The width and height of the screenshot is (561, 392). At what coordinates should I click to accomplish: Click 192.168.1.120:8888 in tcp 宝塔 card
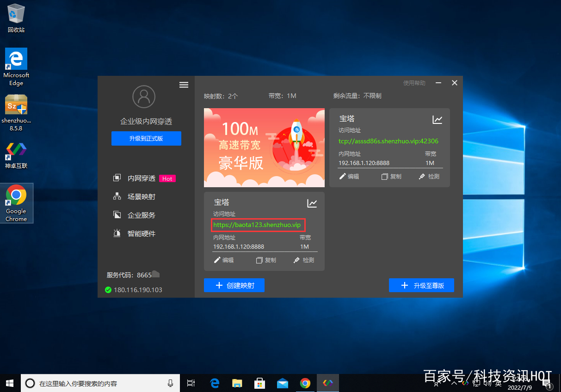tap(364, 163)
